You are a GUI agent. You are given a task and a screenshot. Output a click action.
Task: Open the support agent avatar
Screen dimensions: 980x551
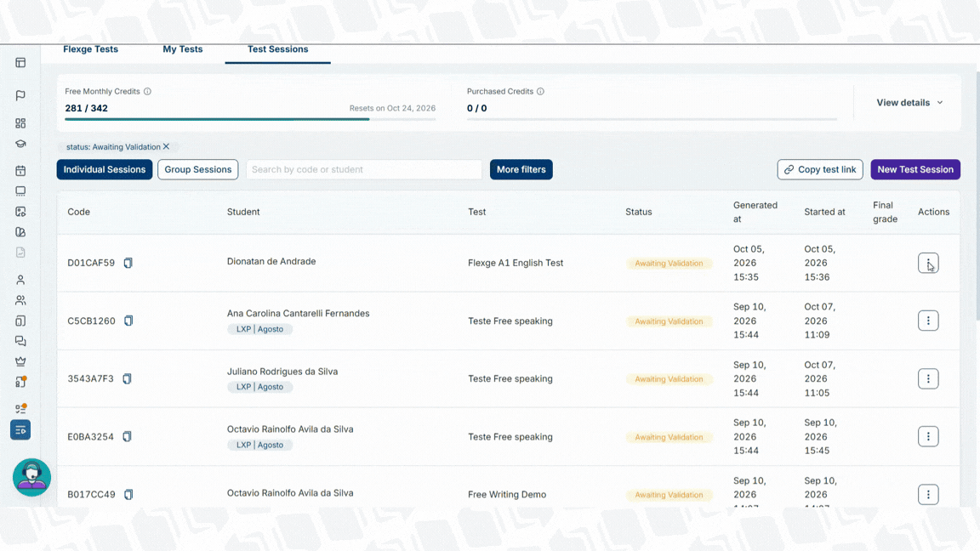31,477
